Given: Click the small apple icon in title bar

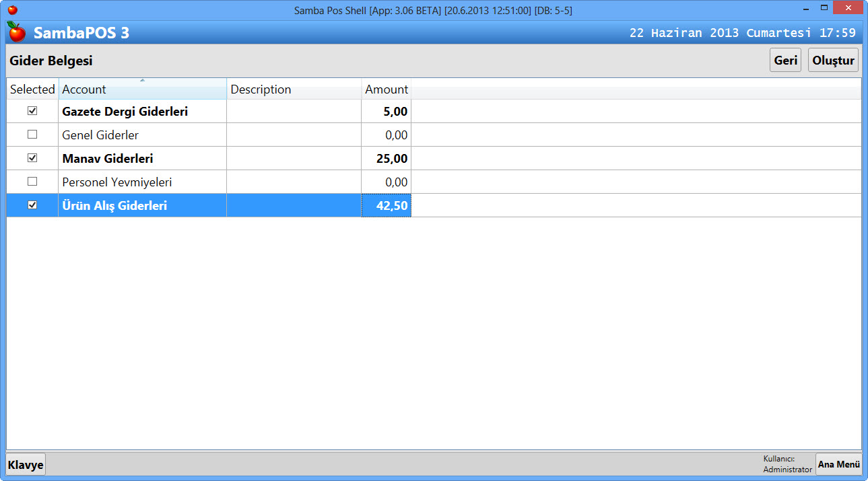Looking at the screenshot, I should [x=12, y=10].
